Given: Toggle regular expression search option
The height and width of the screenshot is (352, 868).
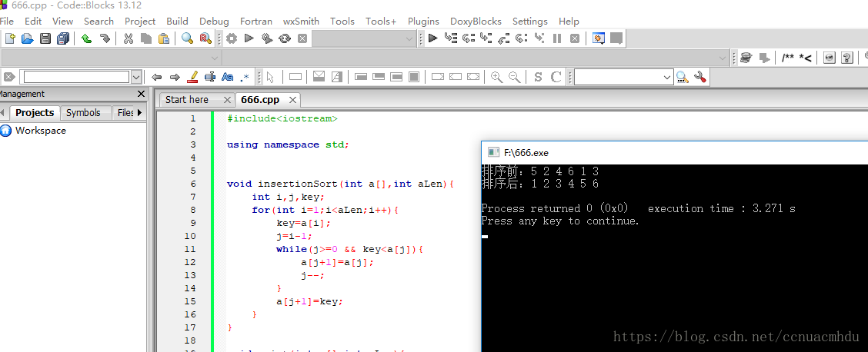Looking at the screenshot, I should tap(245, 77).
